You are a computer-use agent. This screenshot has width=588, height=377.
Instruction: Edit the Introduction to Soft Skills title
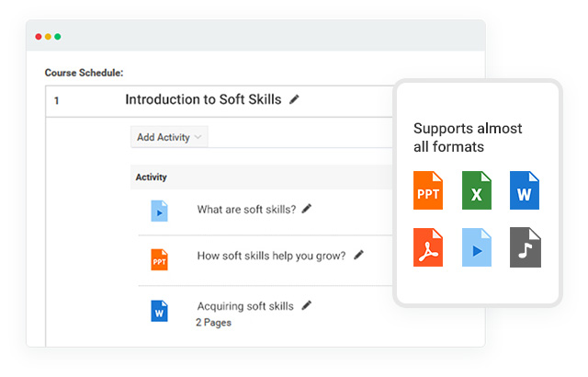tap(294, 99)
